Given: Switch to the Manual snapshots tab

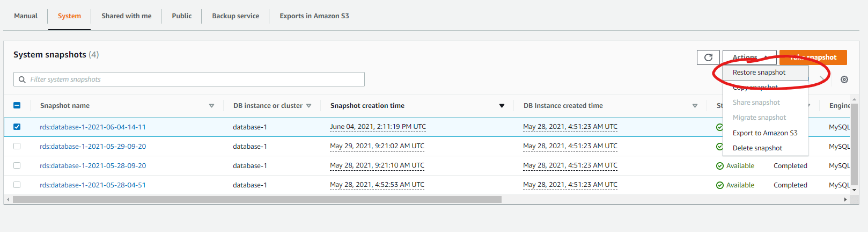Looking at the screenshot, I should pyautogui.click(x=26, y=16).
